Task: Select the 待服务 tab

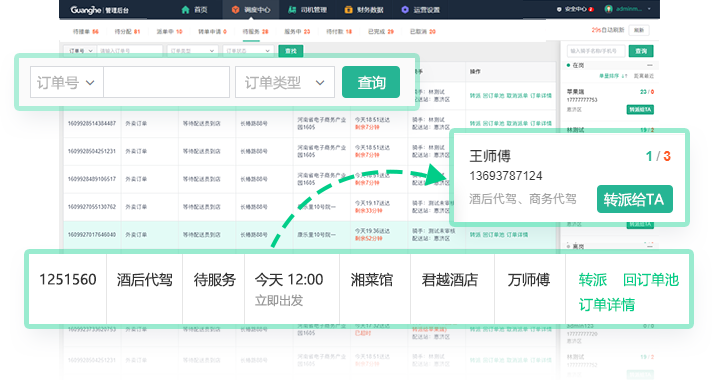Action: click(255, 32)
